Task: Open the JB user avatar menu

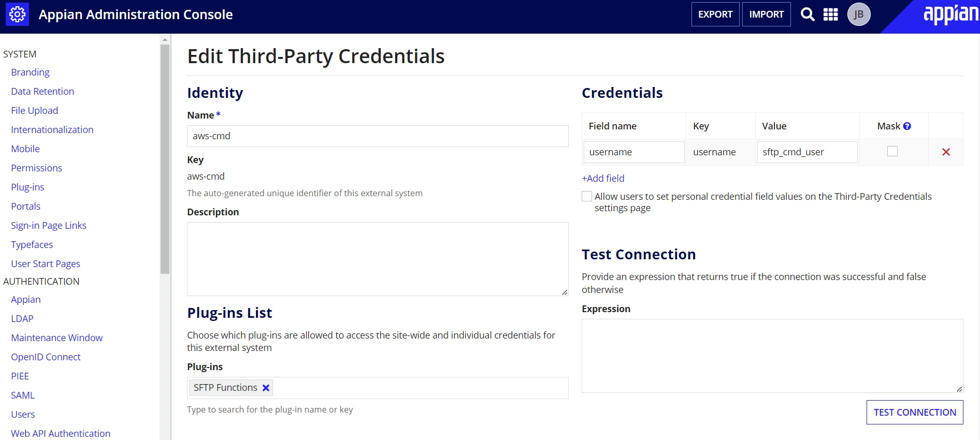Action: tap(859, 14)
